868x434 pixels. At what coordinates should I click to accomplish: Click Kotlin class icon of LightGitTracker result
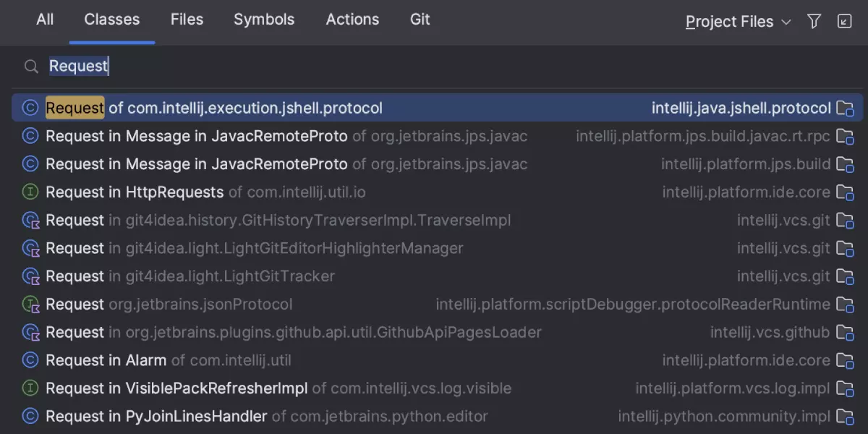point(30,276)
